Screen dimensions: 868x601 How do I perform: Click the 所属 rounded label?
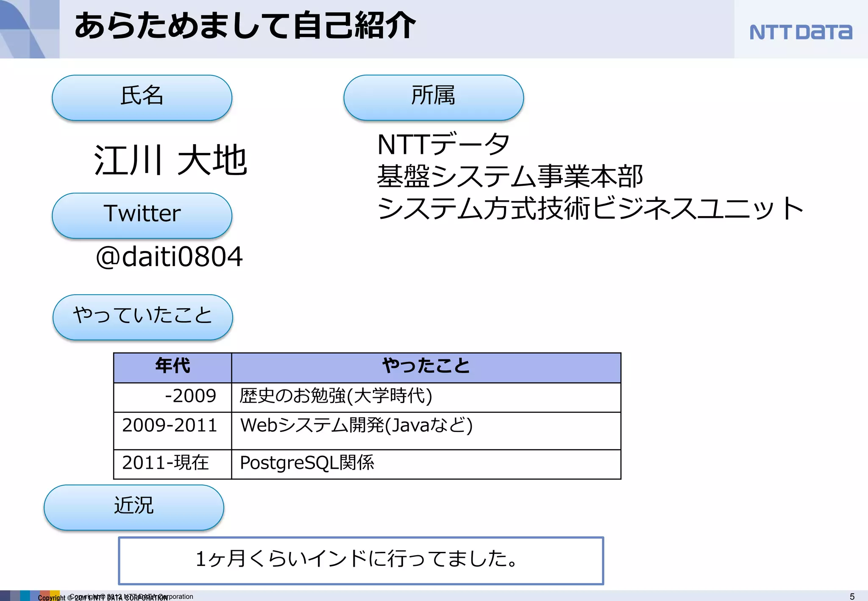point(434,98)
